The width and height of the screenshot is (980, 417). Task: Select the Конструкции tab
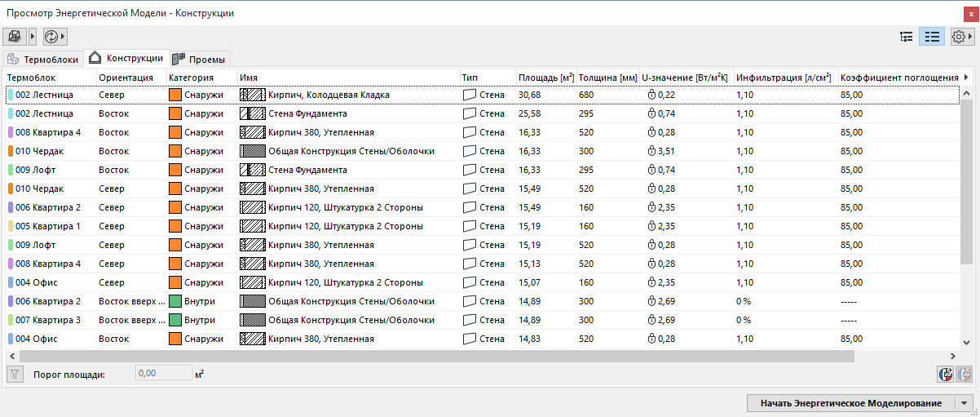(126, 58)
